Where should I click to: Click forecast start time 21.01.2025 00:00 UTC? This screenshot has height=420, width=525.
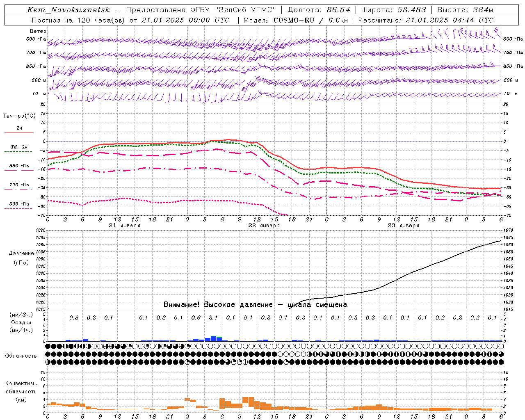[185, 20]
